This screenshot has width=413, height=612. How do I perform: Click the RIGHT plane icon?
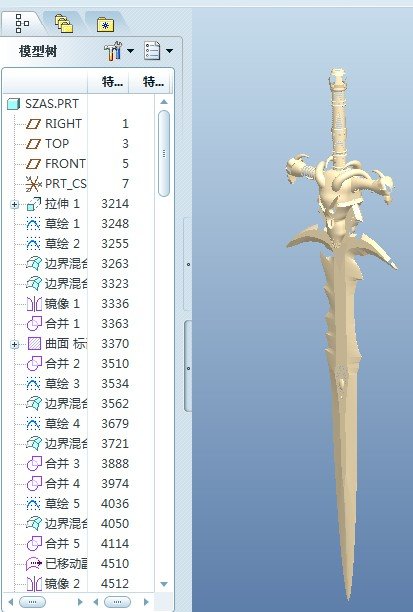pyautogui.click(x=33, y=124)
